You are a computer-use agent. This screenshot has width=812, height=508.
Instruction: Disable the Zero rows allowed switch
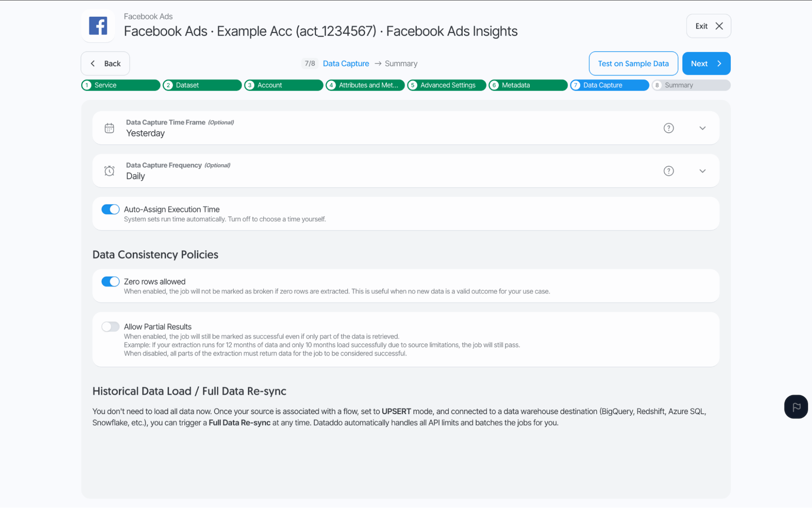tap(110, 282)
